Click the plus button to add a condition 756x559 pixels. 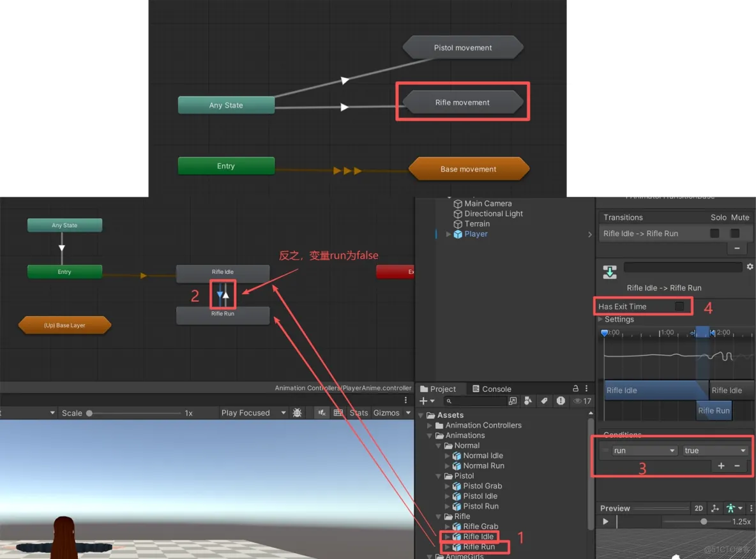[720, 466]
